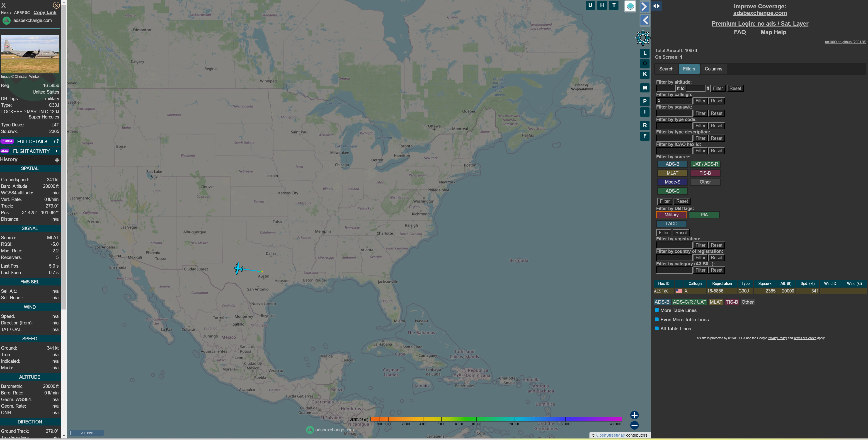Enable Even More Table Lines checkbox

click(x=656, y=319)
